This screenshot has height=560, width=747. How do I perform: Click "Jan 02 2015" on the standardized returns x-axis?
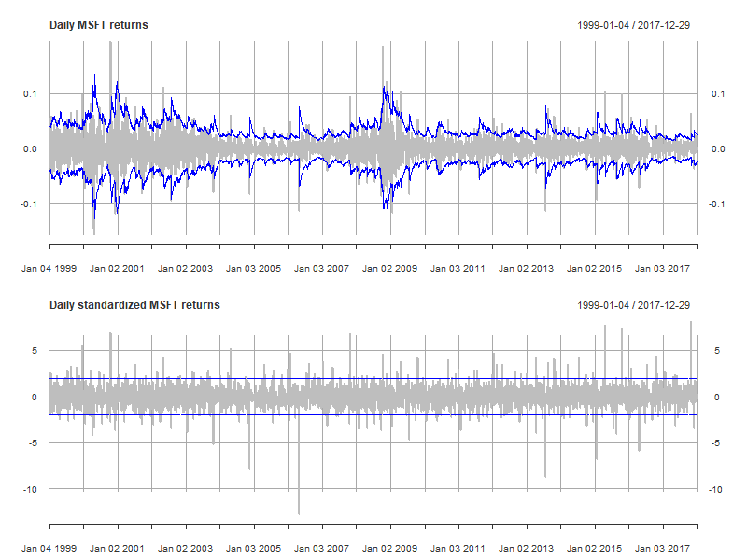(594, 549)
